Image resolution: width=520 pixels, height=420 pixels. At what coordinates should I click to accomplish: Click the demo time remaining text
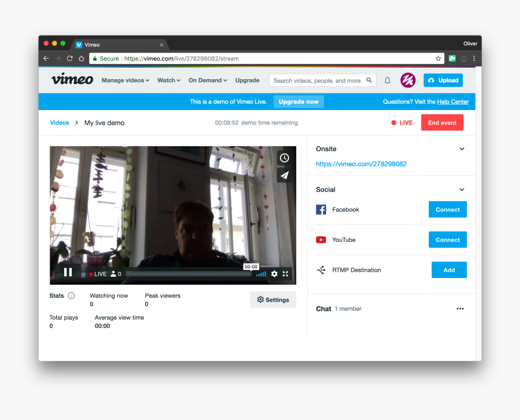point(256,123)
